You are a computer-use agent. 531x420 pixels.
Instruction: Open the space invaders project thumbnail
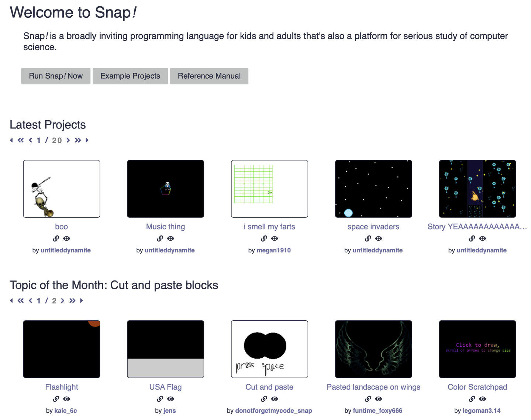coord(373,189)
